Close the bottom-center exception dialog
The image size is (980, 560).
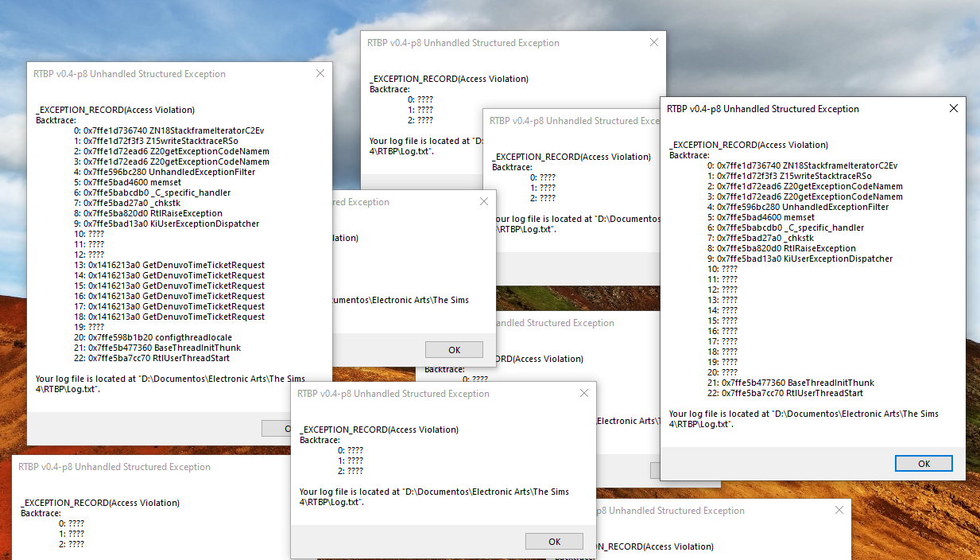(584, 394)
